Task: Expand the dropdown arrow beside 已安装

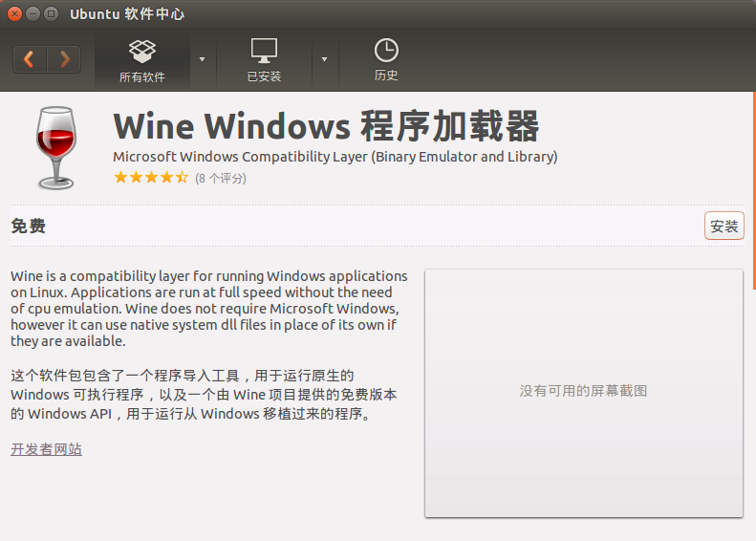Action: tap(324, 59)
